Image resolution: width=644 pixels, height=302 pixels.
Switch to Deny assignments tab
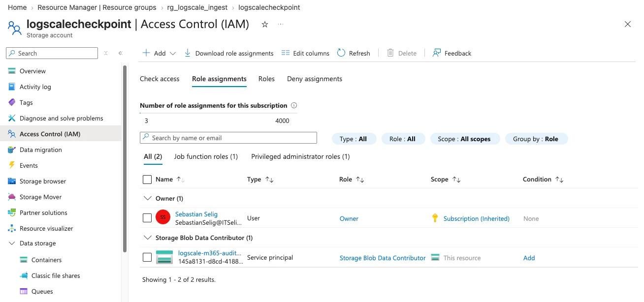tap(315, 79)
